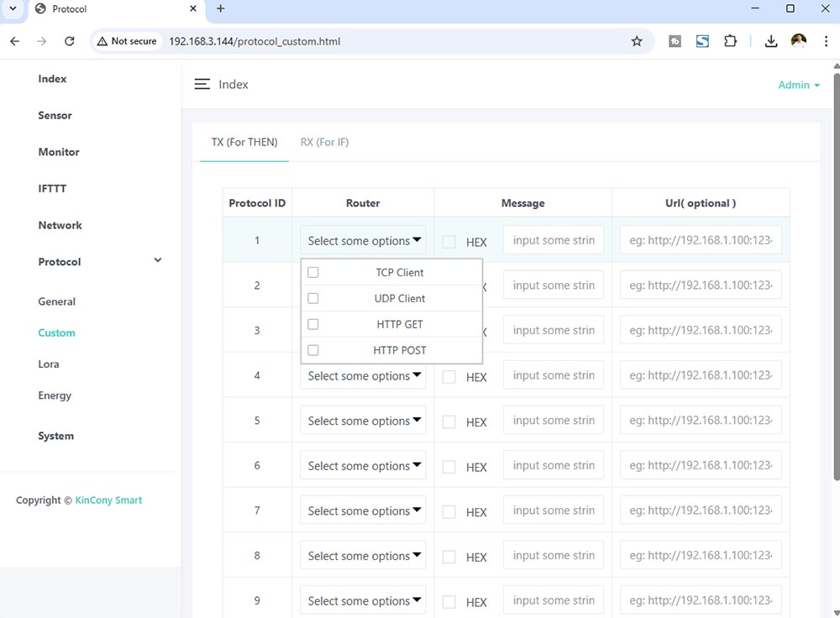Viewport: 840px width, 618px height.
Task: Bookmark this page with the star icon
Action: pos(637,41)
